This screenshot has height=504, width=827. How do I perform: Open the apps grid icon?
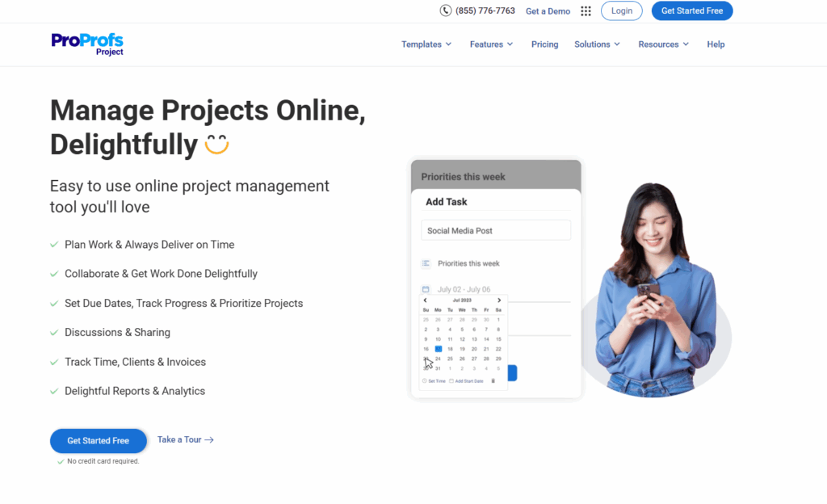[586, 11]
